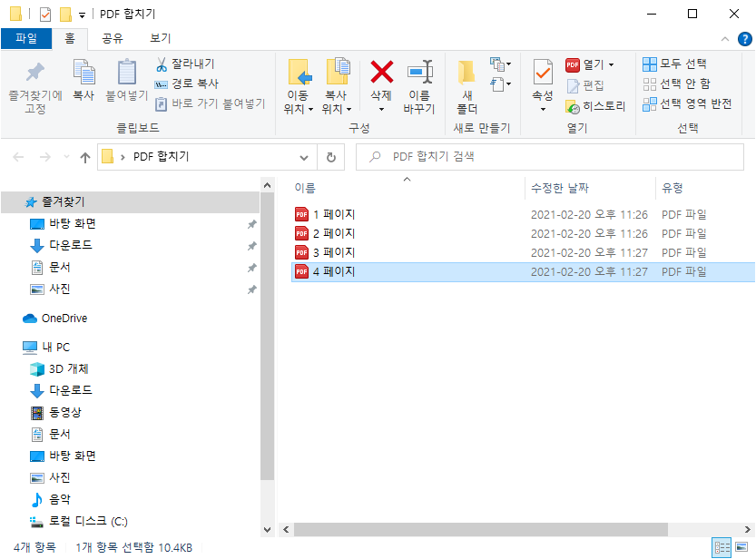Click 편집 (Edit) in ribbon

pos(585,85)
